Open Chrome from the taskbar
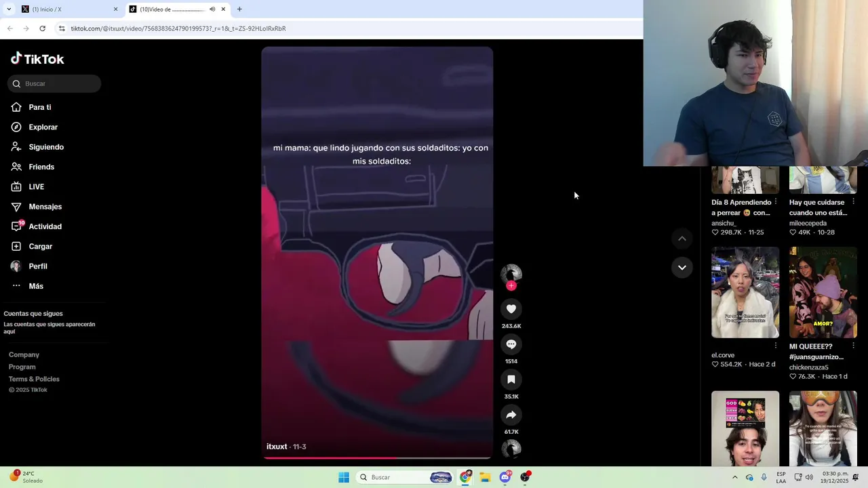The height and width of the screenshot is (488, 868). [465, 477]
